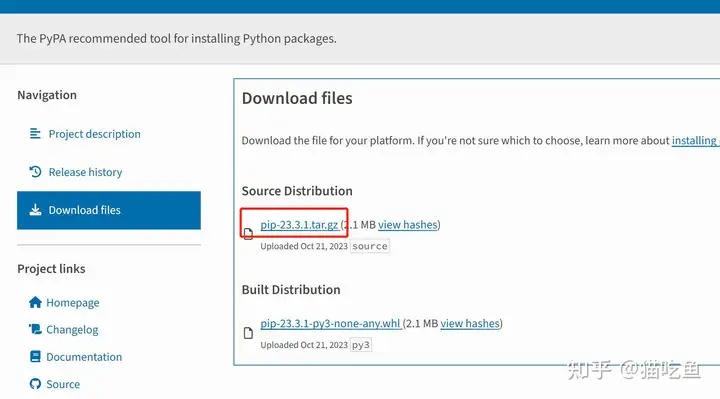Click file icon beside the .whl file

(248, 333)
